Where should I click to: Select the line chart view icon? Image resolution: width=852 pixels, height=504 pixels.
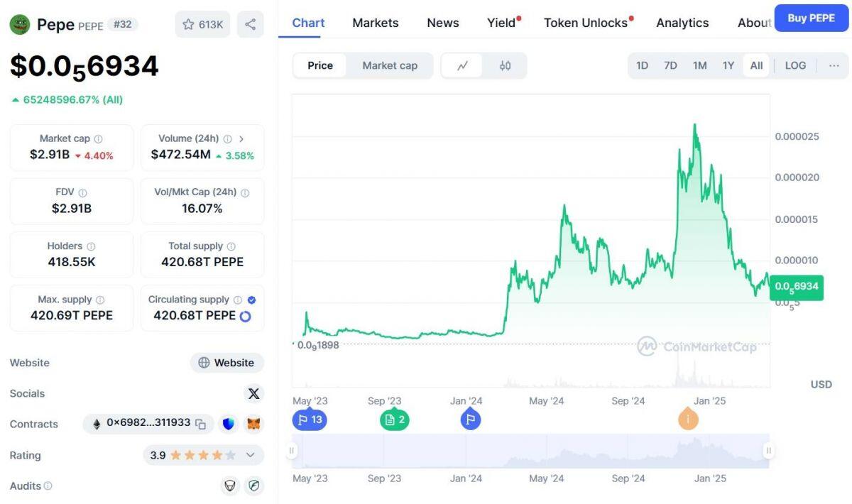click(462, 65)
